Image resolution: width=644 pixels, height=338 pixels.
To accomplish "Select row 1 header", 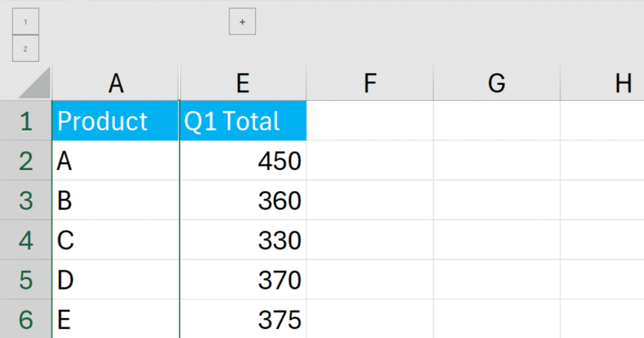I will click(x=26, y=121).
